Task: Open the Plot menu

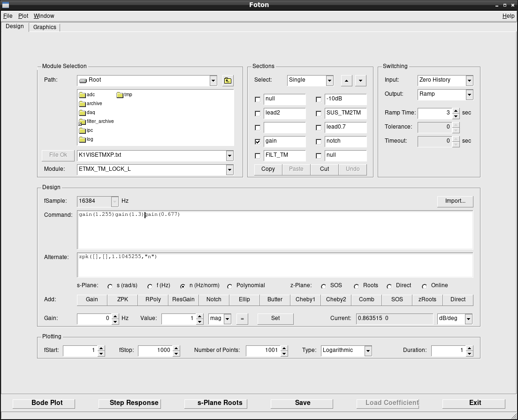Action: (23, 16)
